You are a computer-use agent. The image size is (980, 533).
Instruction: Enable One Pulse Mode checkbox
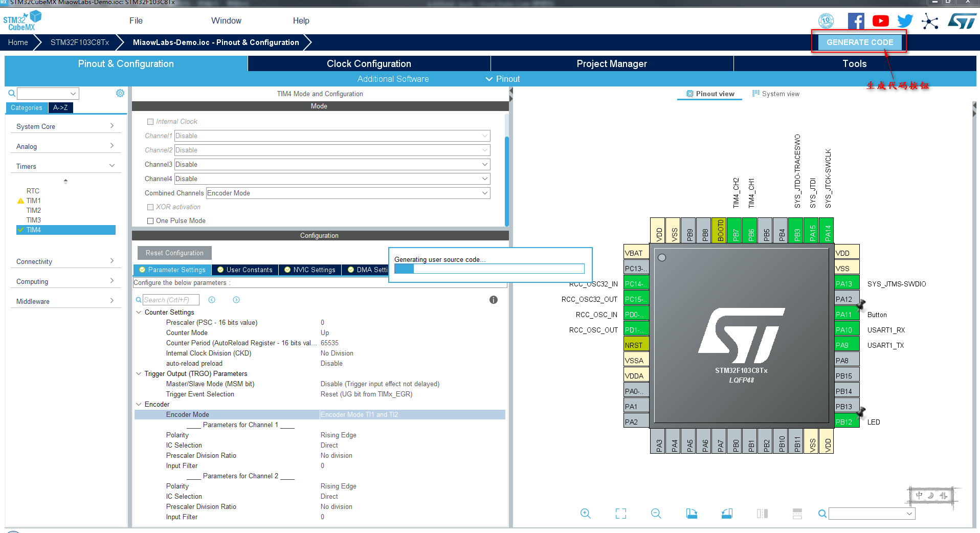point(150,221)
